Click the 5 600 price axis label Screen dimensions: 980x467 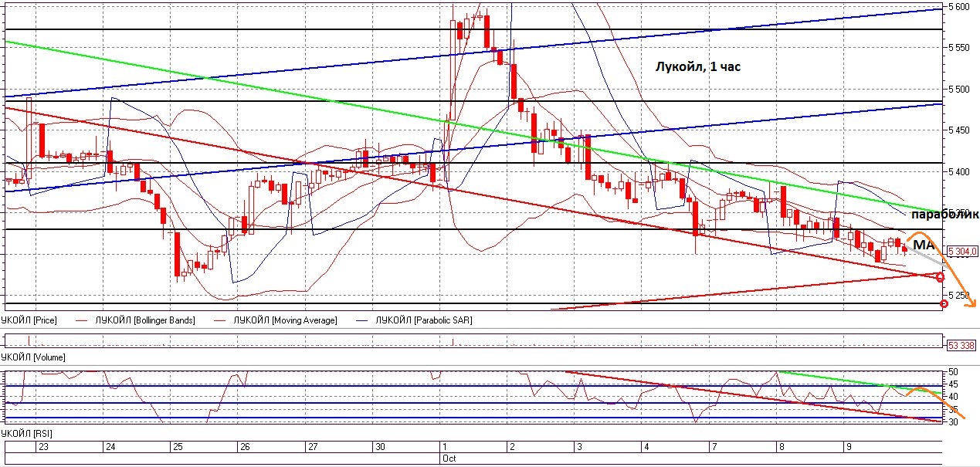coord(959,7)
